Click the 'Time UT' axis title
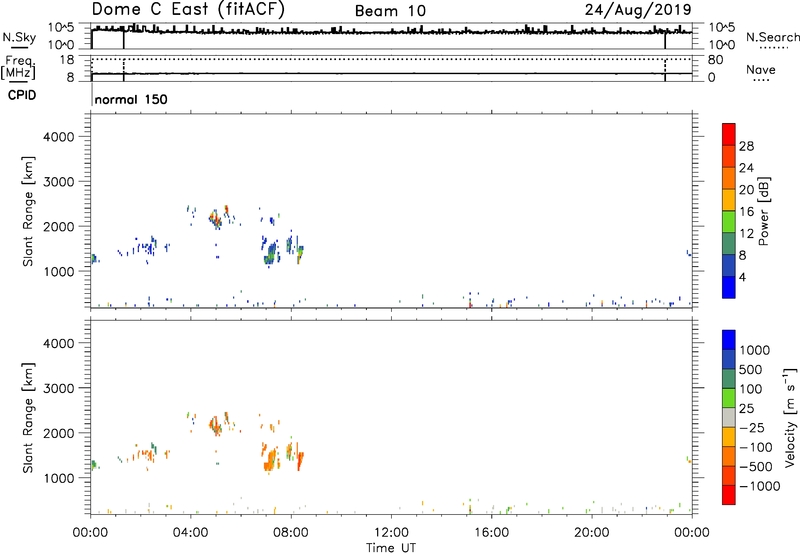The width and height of the screenshot is (800, 554). (391, 548)
